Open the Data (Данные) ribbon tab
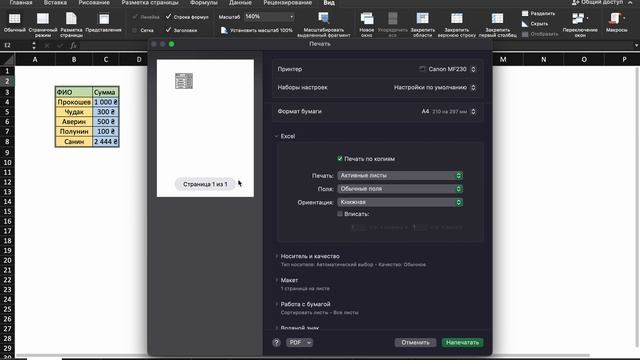Screen dimensions: 640x360 [x=240, y=2]
